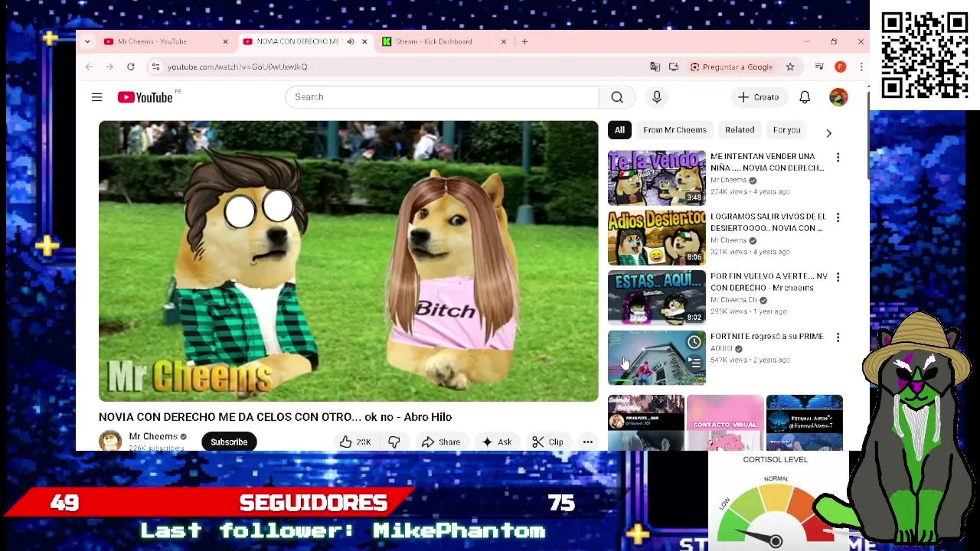
Task: Reload the page in Chrome
Action: pyautogui.click(x=131, y=67)
